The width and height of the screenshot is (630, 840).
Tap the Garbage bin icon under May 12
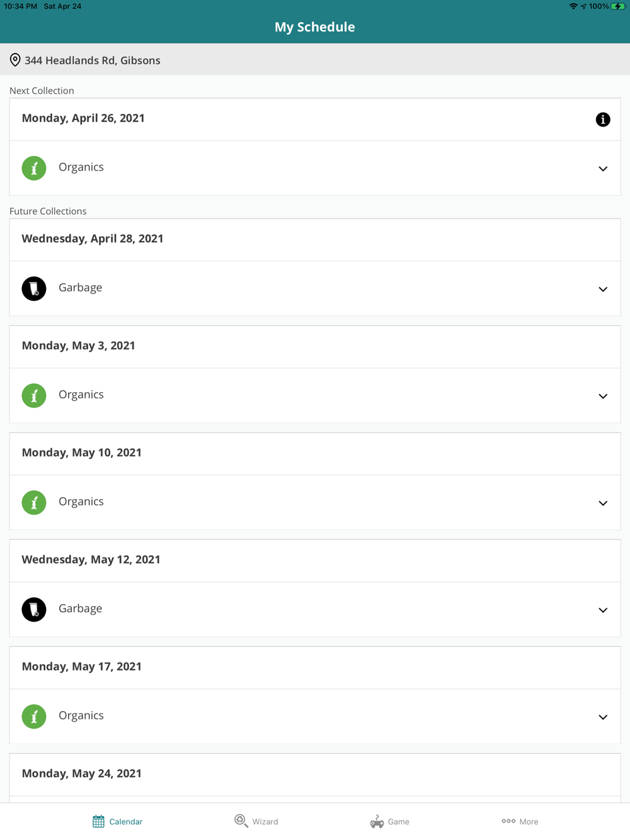(x=34, y=610)
